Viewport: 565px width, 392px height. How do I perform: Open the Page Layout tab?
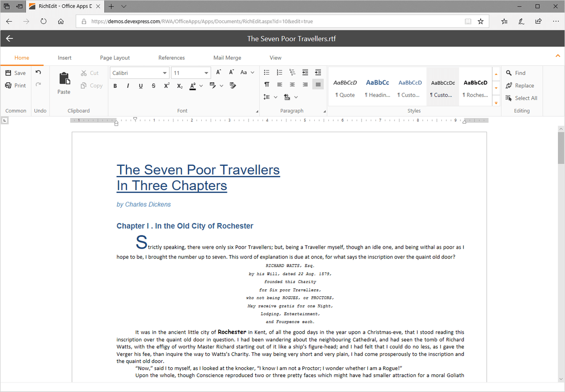click(x=115, y=58)
